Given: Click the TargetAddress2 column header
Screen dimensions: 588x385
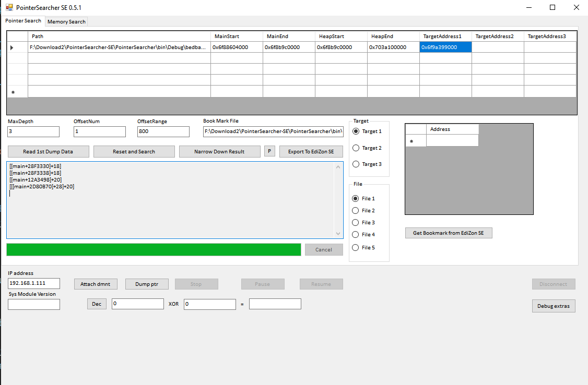Looking at the screenshot, I should click(x=498, y=37).
